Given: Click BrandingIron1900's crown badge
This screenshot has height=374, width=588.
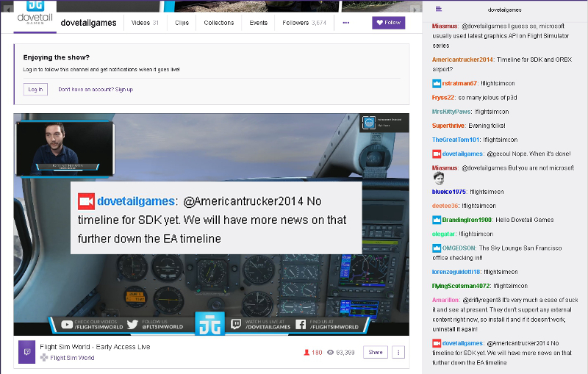Looking at the screenshot, I should point(437,220).
